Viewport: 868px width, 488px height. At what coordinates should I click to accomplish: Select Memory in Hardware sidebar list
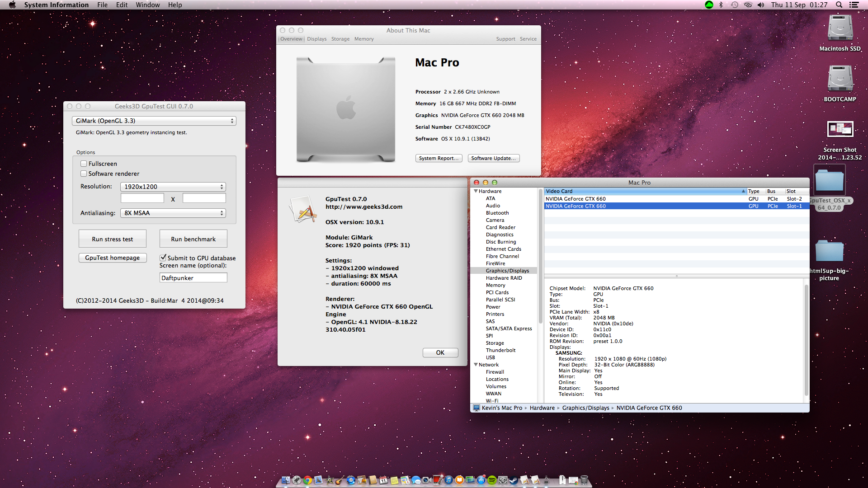[495, 285]
